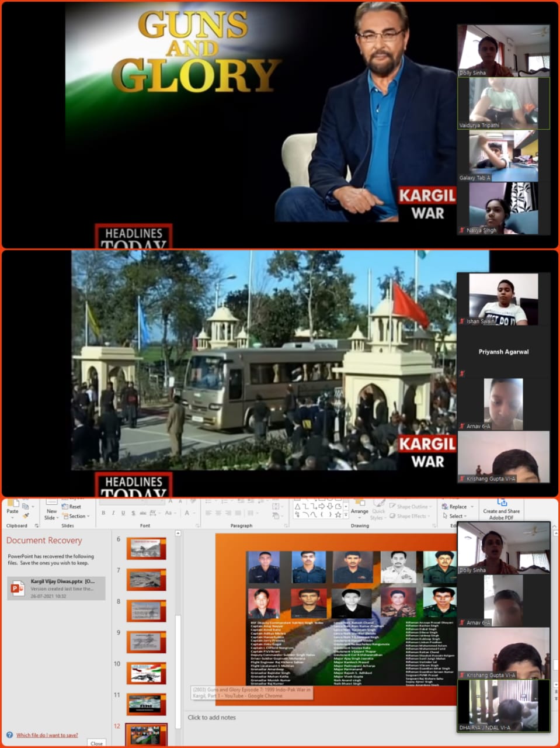
Task: Close the Document Recovery pane
Action: coord(96,743)
